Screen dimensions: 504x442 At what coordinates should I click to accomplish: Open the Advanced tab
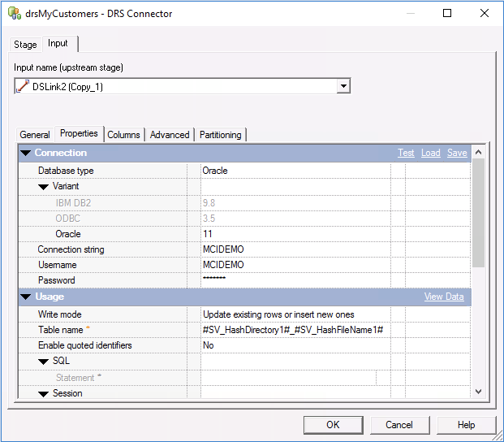pos(170,135)
